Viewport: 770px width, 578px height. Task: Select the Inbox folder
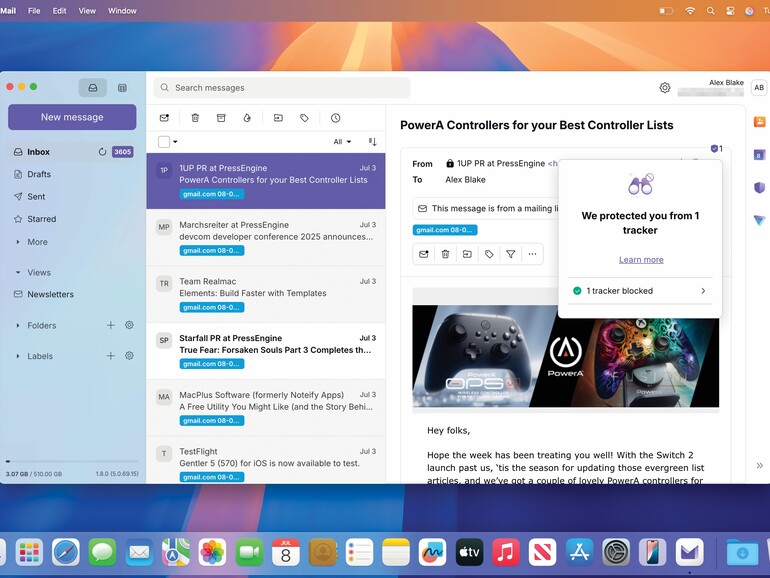click(72, 152)
